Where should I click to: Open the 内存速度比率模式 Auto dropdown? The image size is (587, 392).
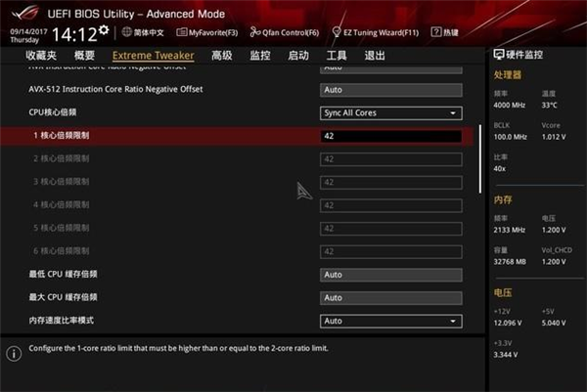pos(391,321)
